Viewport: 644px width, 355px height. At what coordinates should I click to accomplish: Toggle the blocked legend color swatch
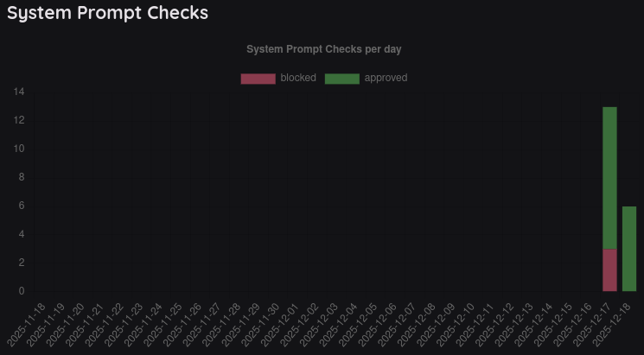click(258, 79)
